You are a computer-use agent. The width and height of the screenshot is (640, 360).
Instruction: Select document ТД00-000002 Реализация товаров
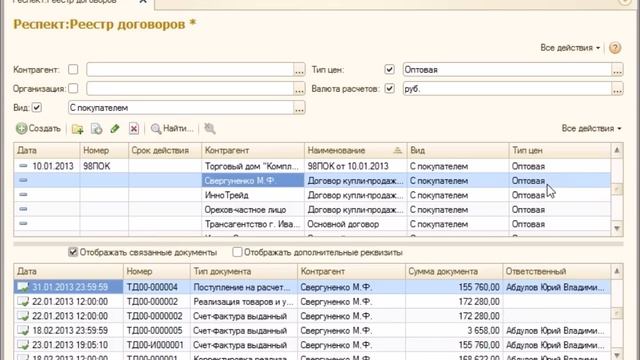point(312,302)
